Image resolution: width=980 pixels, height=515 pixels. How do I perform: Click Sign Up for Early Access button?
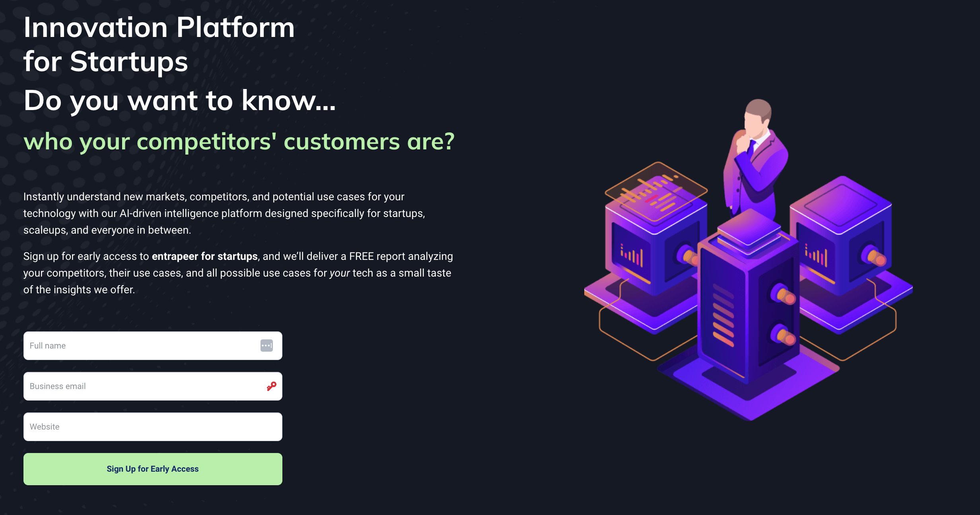pyautogui.click(x=153, y=469)
